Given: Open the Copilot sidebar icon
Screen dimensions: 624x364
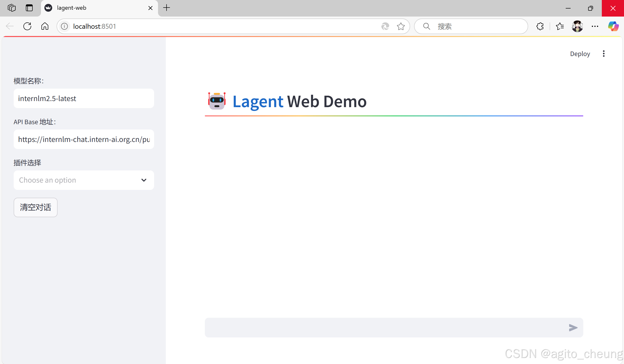Looking at the screenshot, I should coord(613,26).
